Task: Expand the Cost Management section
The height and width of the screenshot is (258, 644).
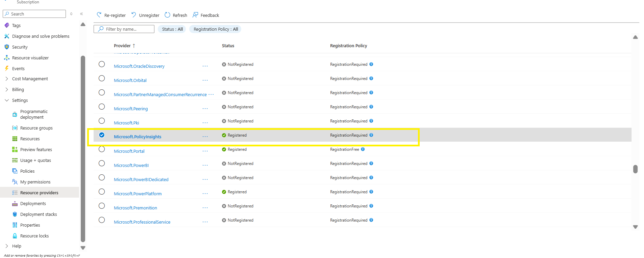Action: pyautogui.click(x=7, y=79)
